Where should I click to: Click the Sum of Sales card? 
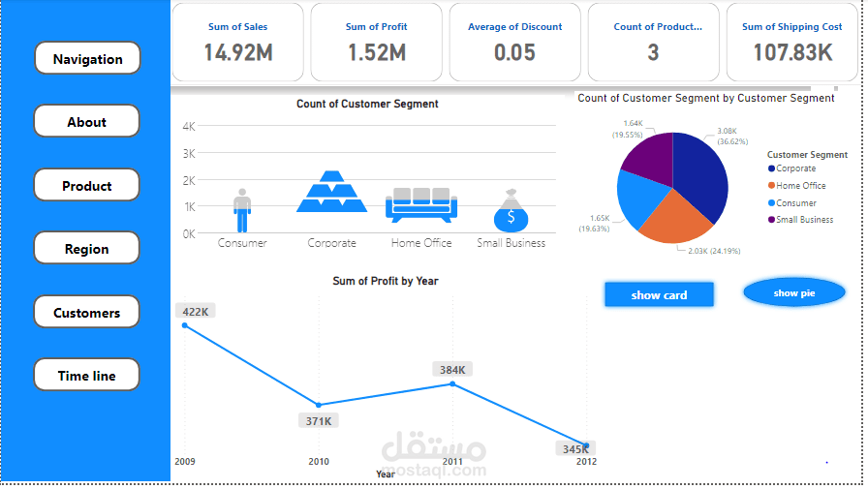pos(238,42)
